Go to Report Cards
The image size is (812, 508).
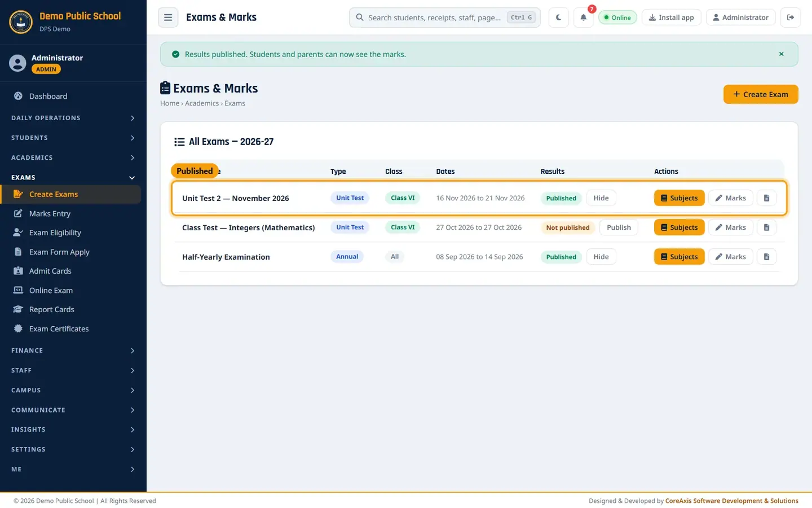[x=70, y=309]
